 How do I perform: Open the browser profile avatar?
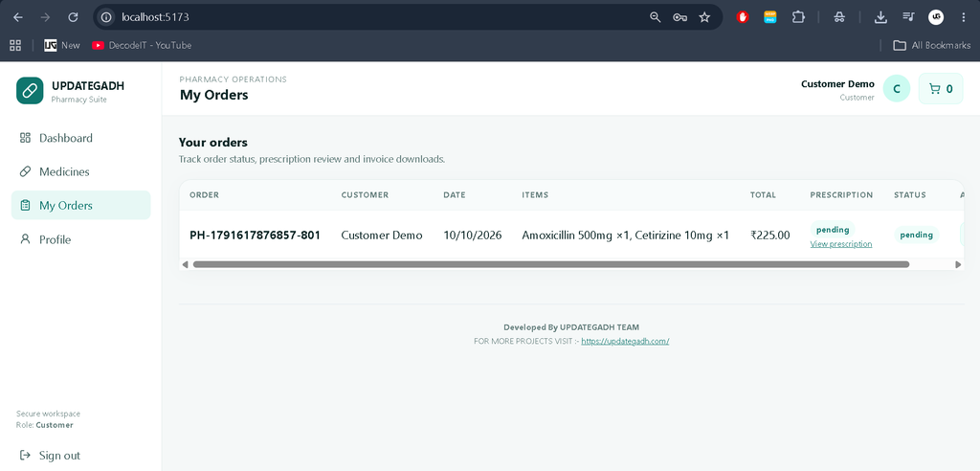pos(936,17)
